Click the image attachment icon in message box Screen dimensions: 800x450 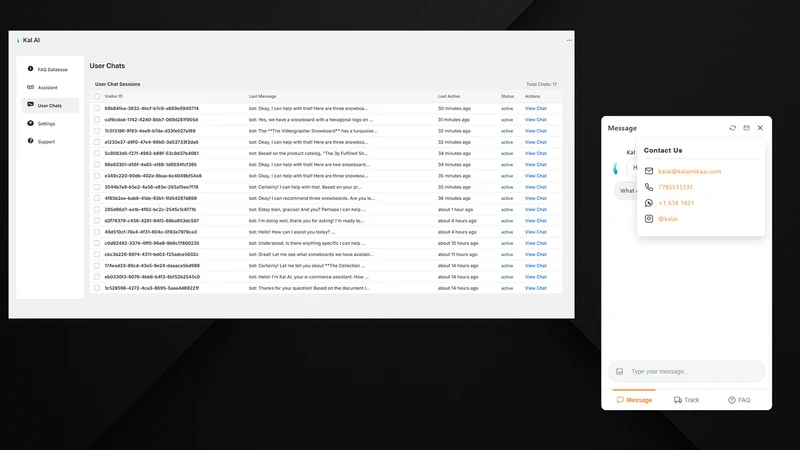(x=619, y=371)
